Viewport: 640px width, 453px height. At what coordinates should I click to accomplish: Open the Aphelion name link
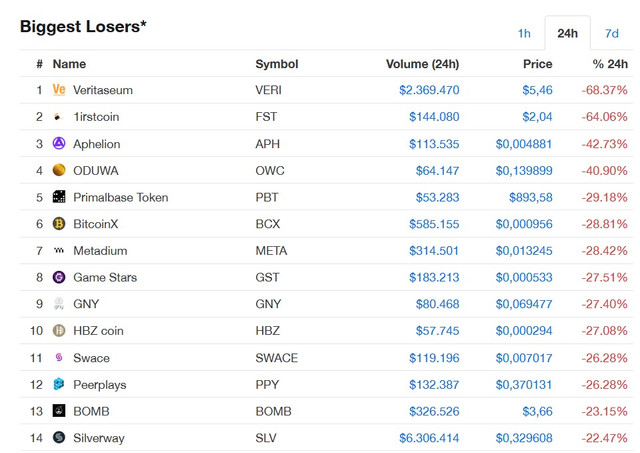[x=97, y=144]
